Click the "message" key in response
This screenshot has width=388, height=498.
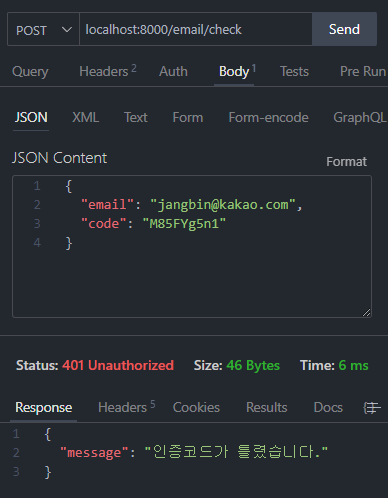[94, 453]
